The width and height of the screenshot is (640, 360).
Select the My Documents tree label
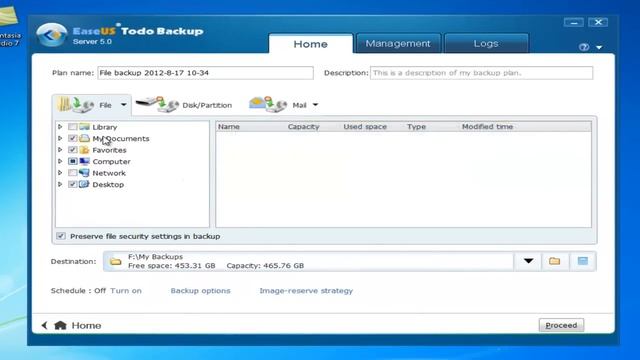[x=121, y=138]
